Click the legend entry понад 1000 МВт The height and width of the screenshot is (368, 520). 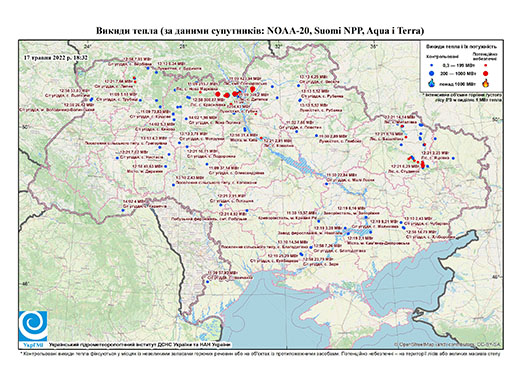(459, 83)
